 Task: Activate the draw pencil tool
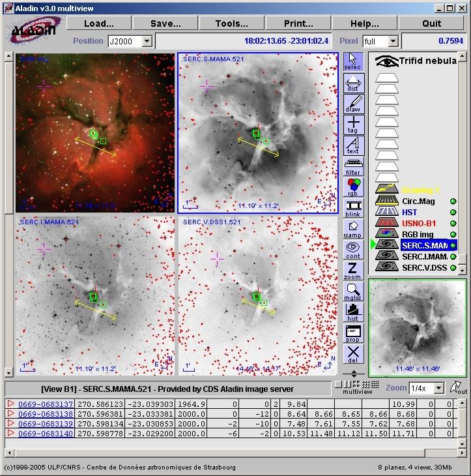coord(353,104)
